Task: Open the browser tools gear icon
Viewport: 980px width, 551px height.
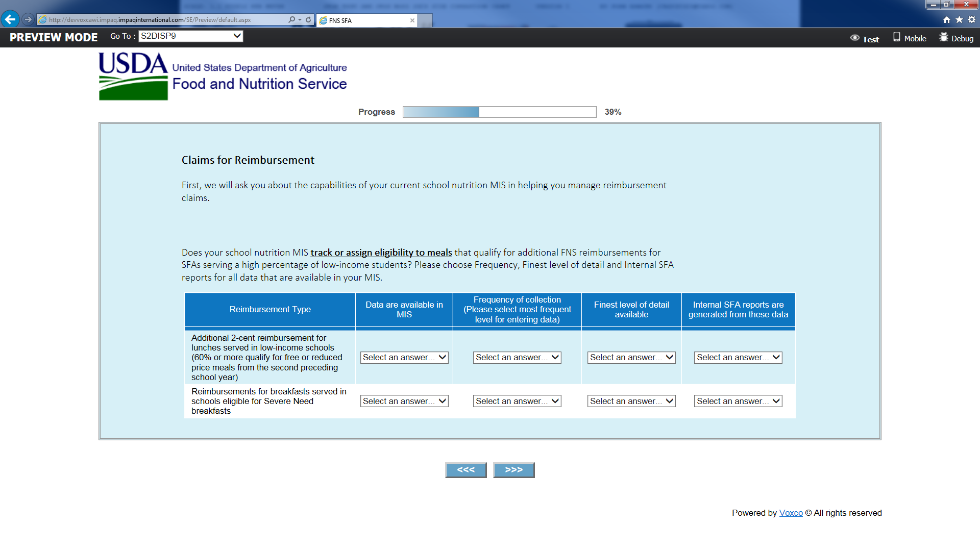Action: (x=972, y=20)
